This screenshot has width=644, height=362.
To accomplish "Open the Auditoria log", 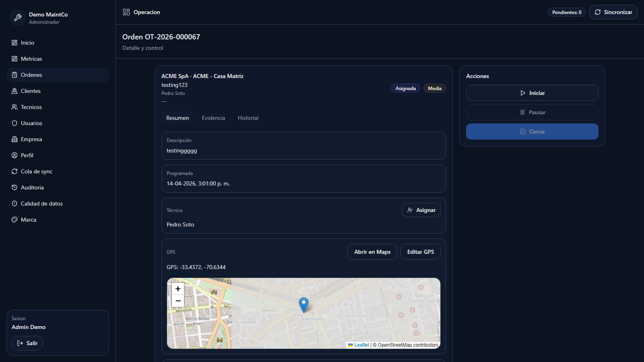I will point(32,187).
